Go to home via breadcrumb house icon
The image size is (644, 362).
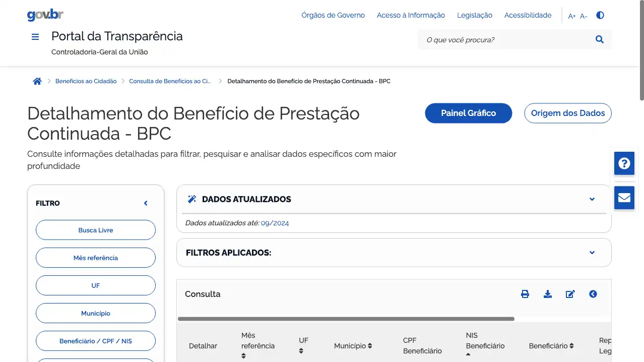[x=37, y=81]
